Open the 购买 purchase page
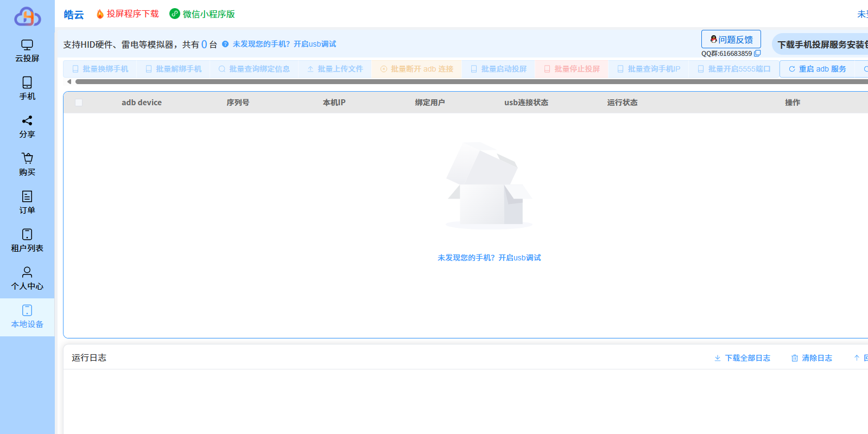The height and width of the screenshot is (434, 868). [x=27, y=165]
